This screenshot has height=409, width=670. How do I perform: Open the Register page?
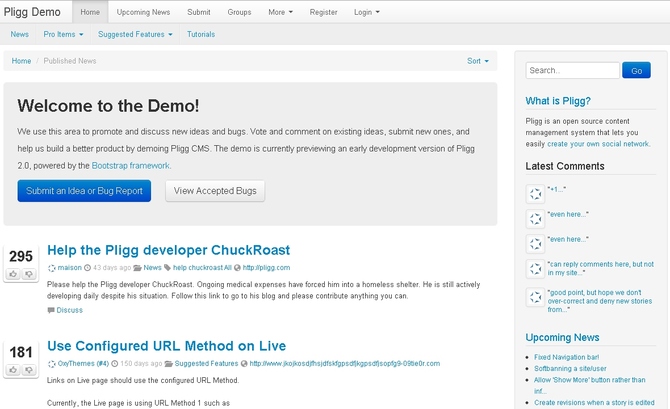pos(323,12)
